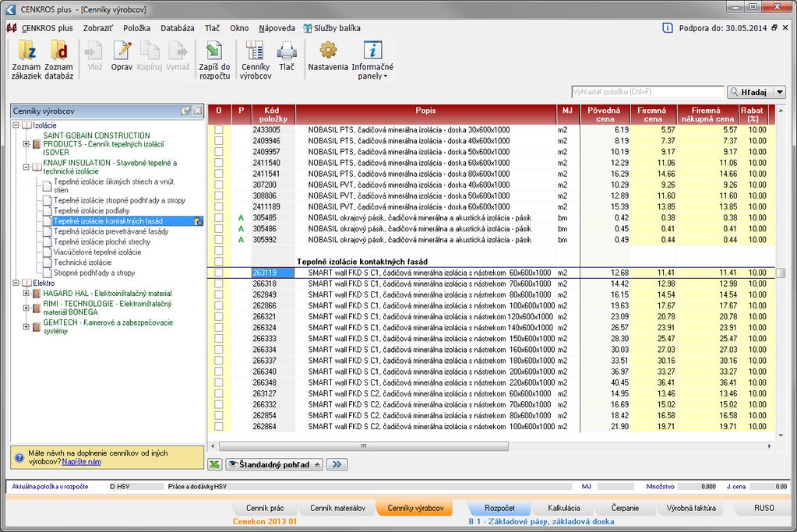Open the Výrobná faktúra tab

pos(691,508)
